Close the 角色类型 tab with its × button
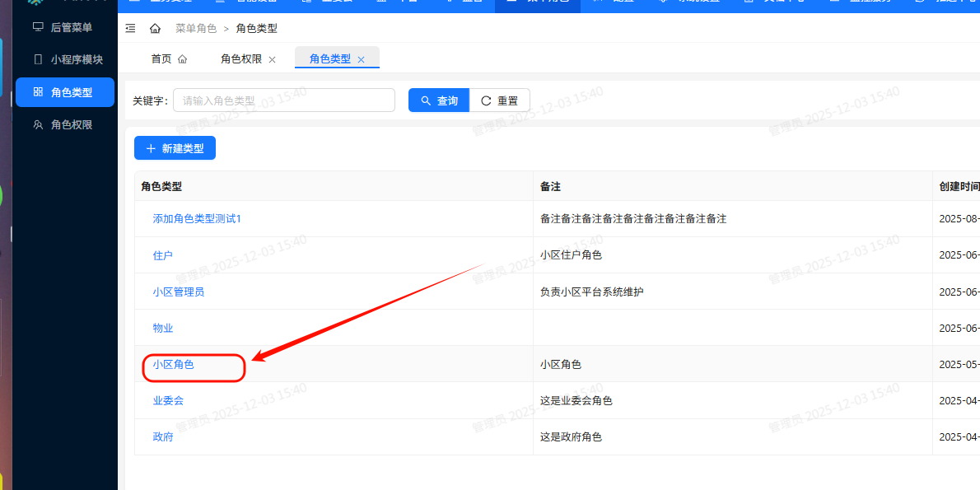Viewport: 980px width, 490px height. tap(361, 58)
